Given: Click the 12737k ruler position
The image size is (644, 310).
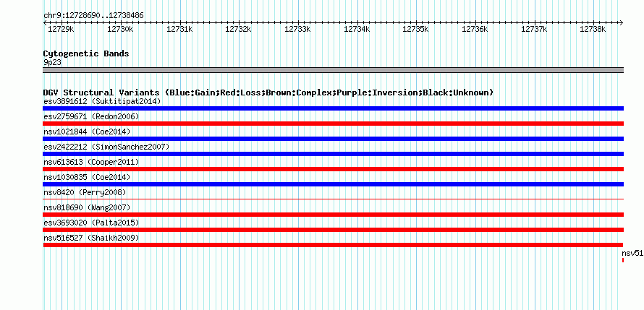Looking at the screenshot, I should pyautogui.click(x=534, y=29).
